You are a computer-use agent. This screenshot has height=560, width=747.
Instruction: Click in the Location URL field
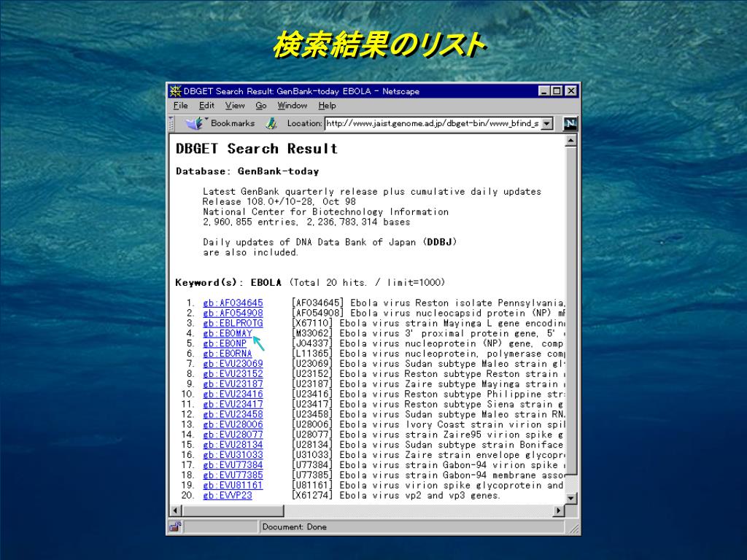pyautogui.click(x=433, y=124)
